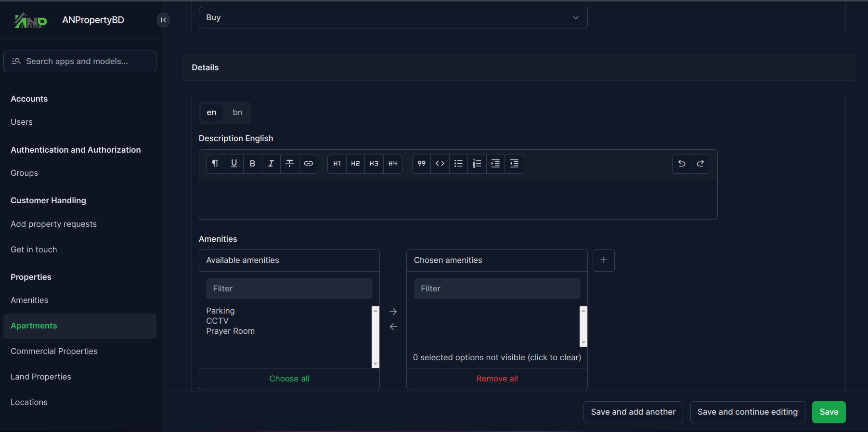Create a bulleted list in the editor
Screen dimensions: 868x432
458,164
